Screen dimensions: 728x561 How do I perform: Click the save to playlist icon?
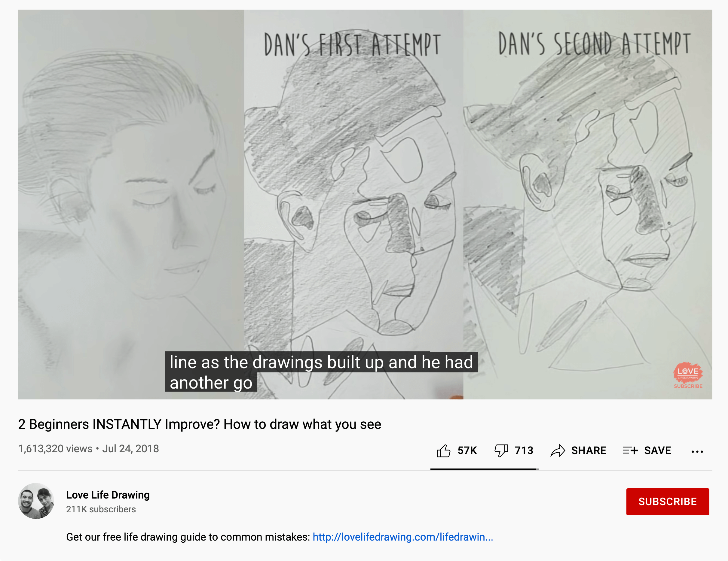630,451
